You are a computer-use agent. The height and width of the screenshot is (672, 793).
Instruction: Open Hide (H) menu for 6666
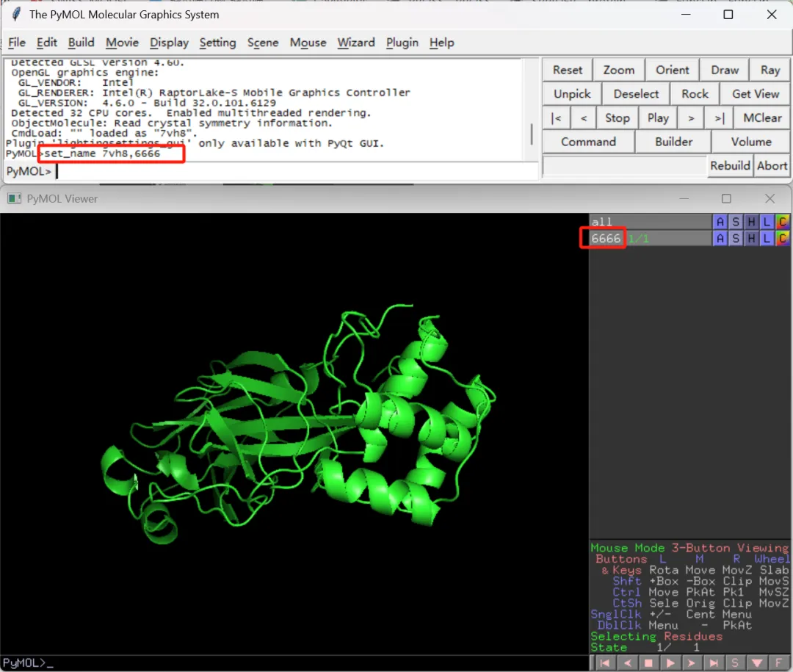pos(751,239)
